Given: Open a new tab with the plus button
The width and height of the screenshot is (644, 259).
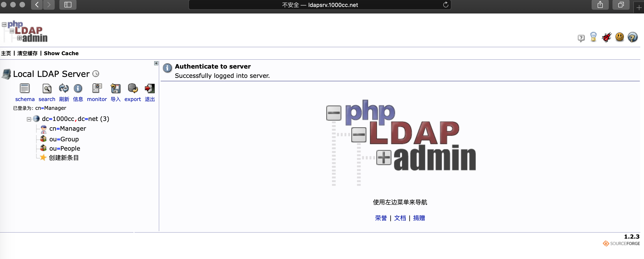Looking at the screenshot, I should tap(639, 7).
